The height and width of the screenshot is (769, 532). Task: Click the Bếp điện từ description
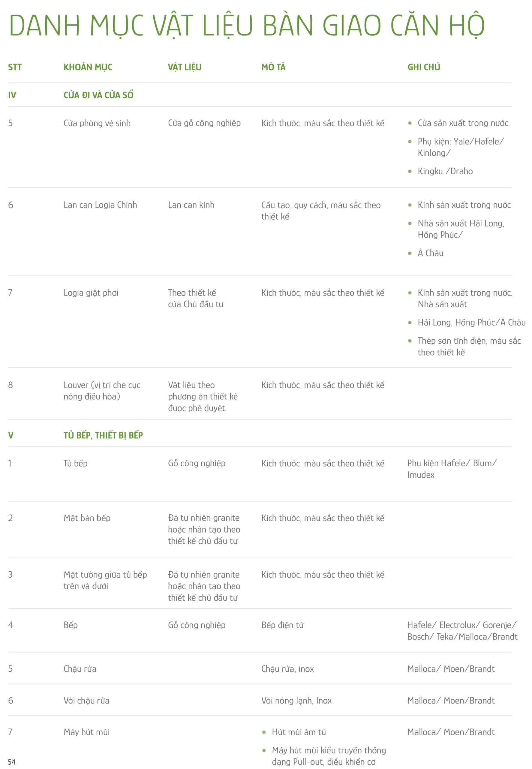point(282,625)
